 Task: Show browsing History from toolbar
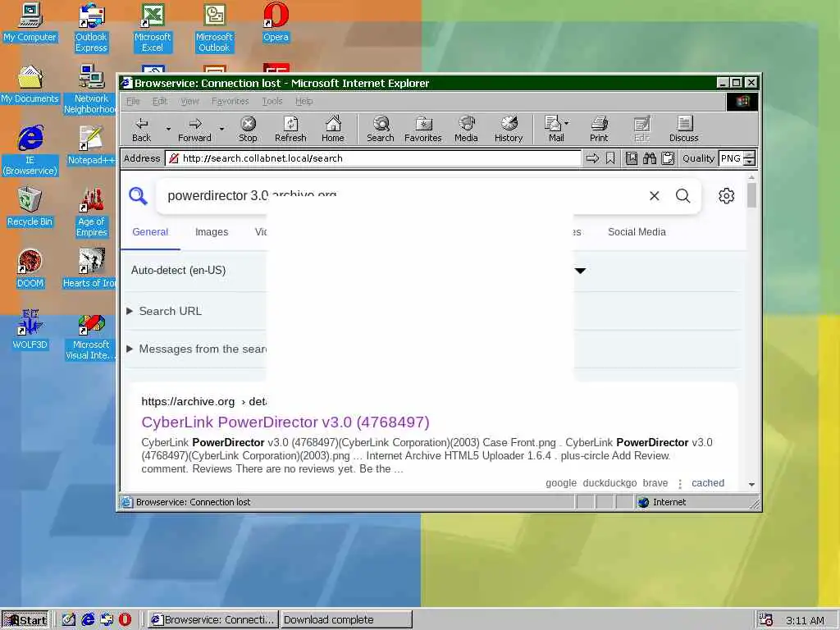(509, 129)
